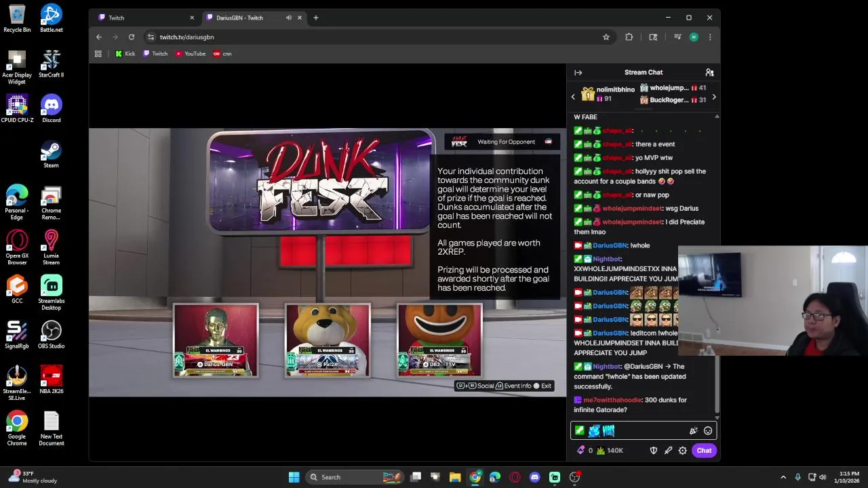Open cnn bookmark
The width and height of the screenshot is (868, 488).
(x=222, y=54)
